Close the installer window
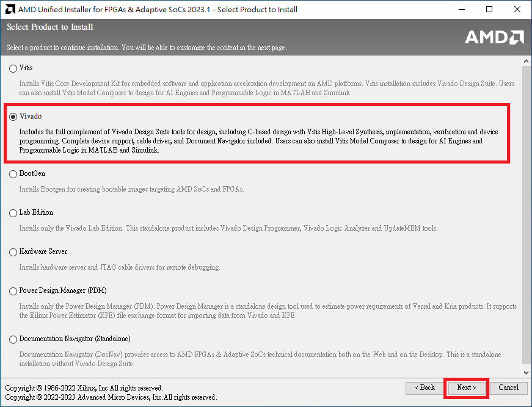Image resolution: width=532 pixels, height=407 pixels. point(517,9)
